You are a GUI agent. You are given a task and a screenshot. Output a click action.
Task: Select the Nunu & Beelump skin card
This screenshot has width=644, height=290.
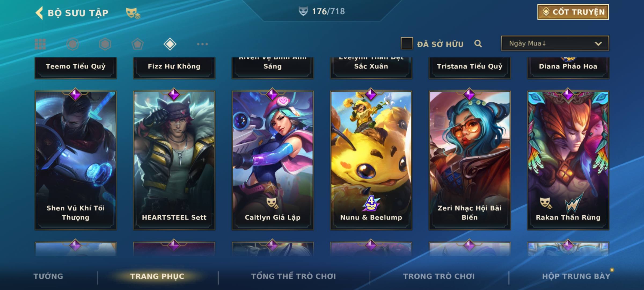pyautogui.click(x=371, y=160)
